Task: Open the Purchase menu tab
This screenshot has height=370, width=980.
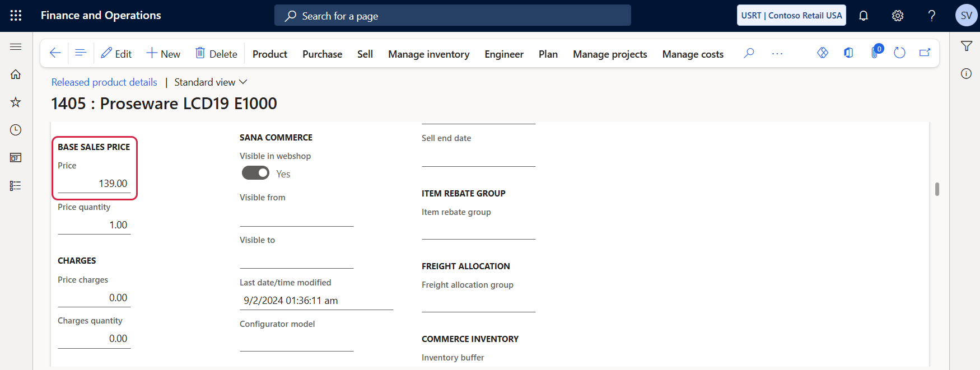Action: click(x=323, y=54)
